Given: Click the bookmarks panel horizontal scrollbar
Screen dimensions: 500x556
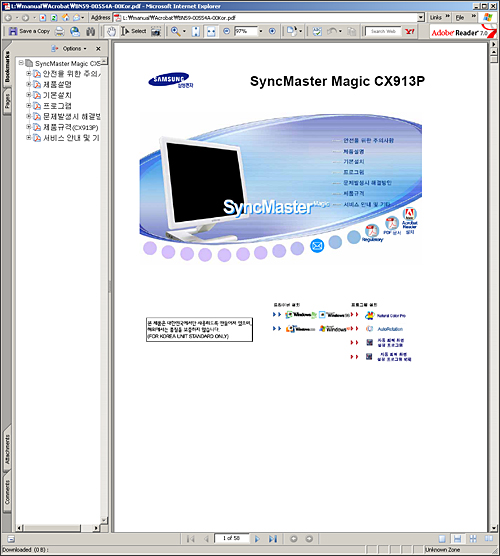Looking at the screenshot, I should [58, 528].
